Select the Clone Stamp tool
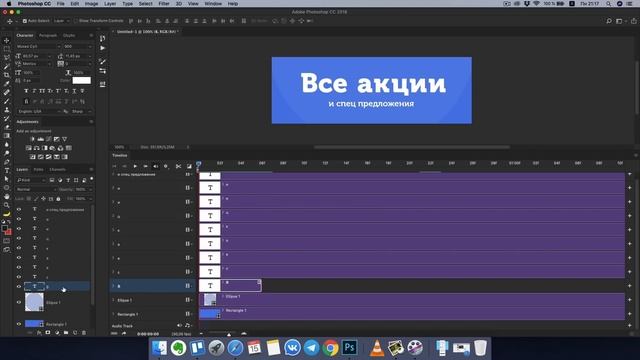Screen dimensions: 640x360 coord(7,109)
